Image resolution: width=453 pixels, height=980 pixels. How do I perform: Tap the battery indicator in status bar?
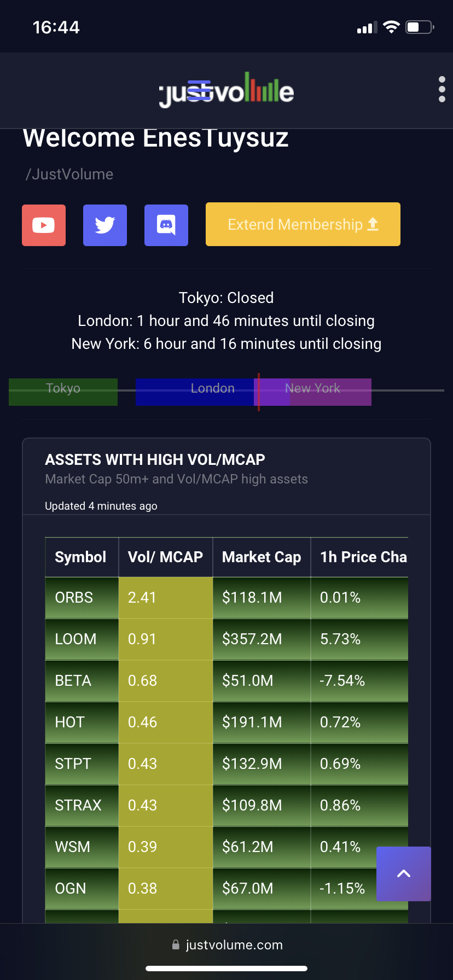coord(420,27)
